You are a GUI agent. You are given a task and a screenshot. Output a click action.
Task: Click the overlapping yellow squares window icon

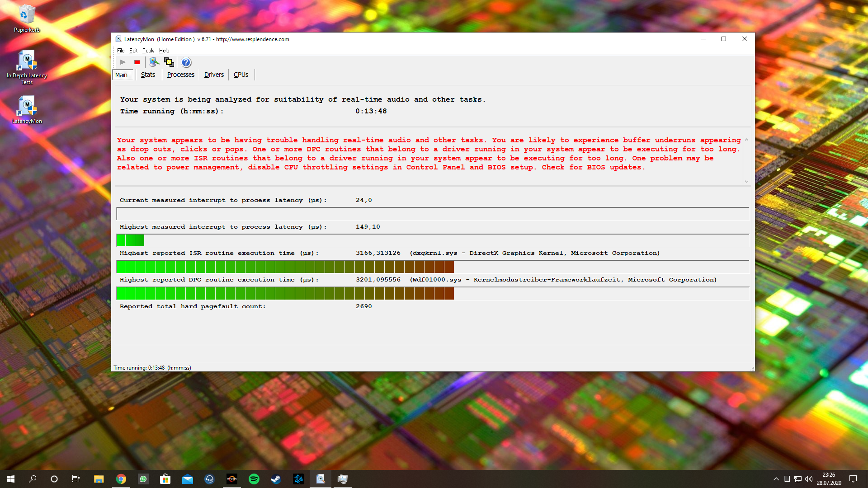pos(169,62)
